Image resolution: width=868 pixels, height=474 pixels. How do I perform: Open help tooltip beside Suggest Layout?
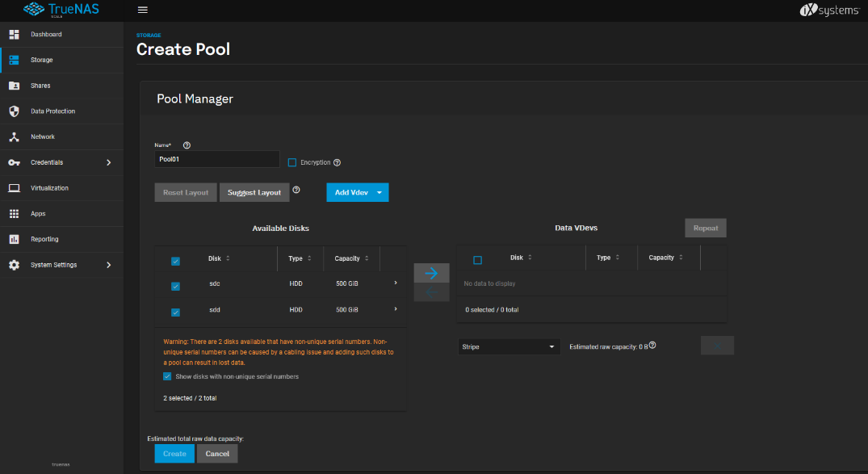click(296, 190)
